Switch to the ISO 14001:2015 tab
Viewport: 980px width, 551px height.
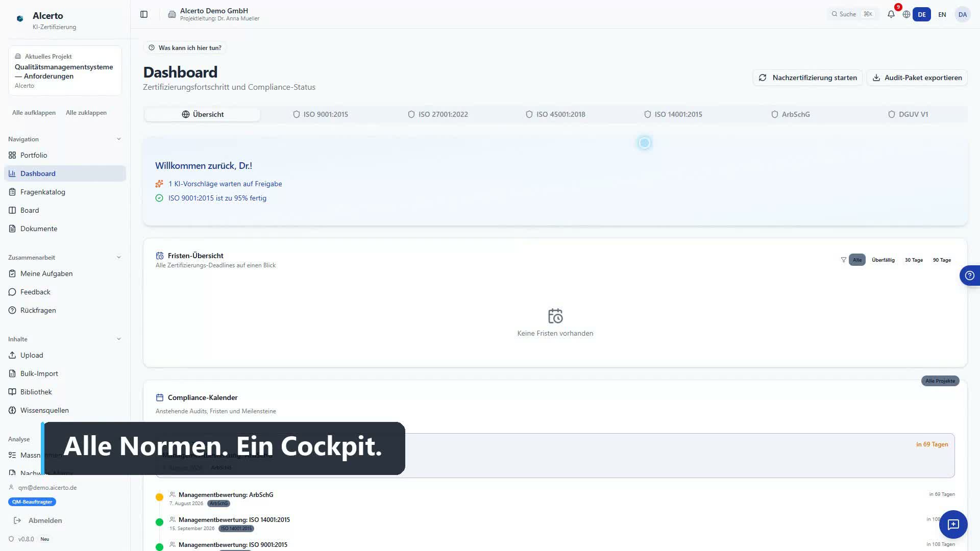[673, 114]
